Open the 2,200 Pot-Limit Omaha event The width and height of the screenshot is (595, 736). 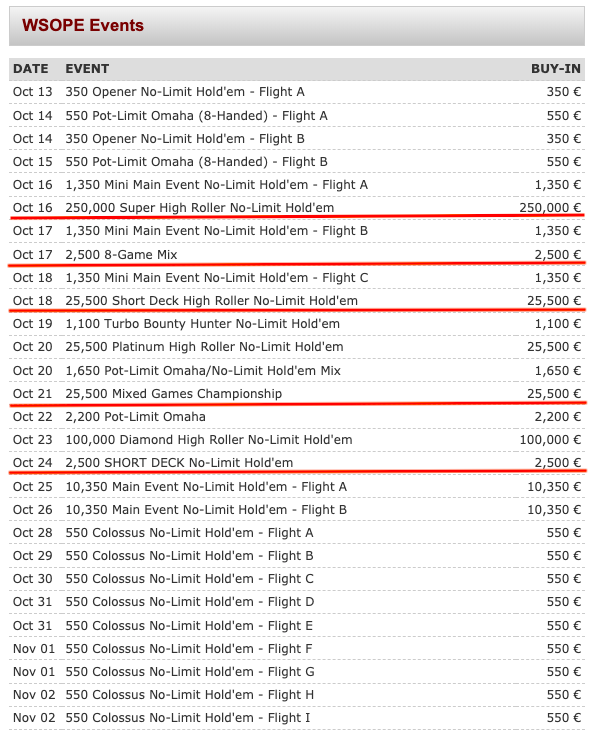click(x=135, y=416)
